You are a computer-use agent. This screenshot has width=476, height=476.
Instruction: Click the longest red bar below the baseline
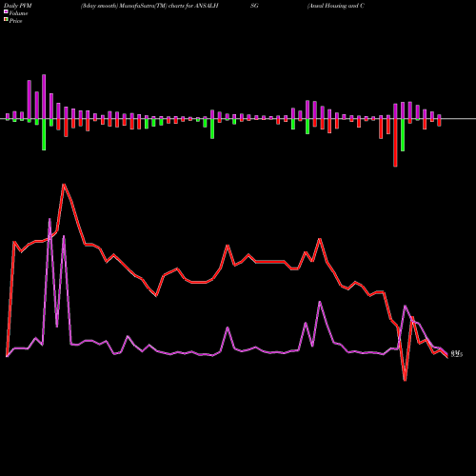[x=395, y=143]
